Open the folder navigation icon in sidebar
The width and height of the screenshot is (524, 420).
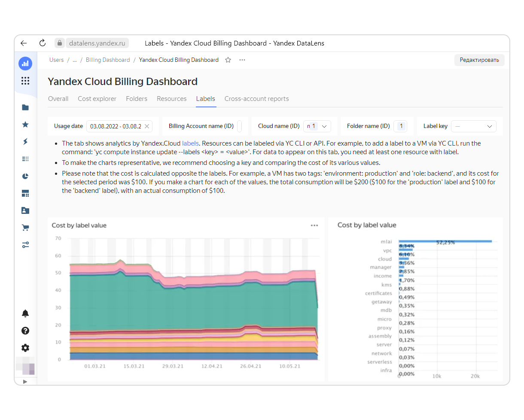(25, 107)
